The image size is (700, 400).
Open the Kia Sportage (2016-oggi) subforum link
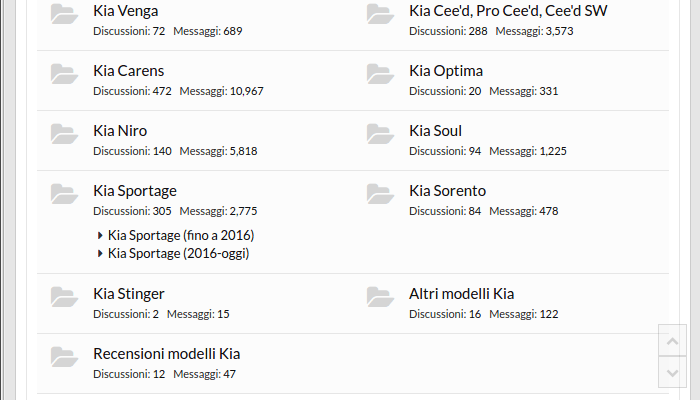(179, 254)
